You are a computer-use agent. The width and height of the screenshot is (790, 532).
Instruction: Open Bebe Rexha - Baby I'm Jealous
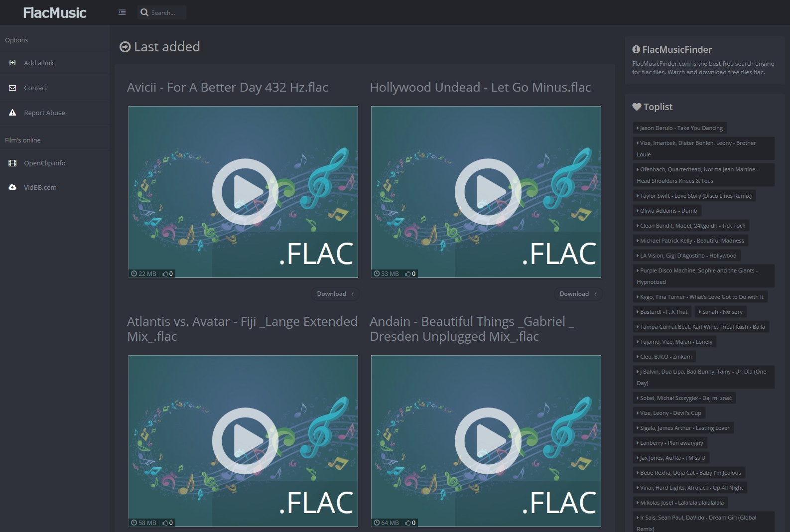689,473
